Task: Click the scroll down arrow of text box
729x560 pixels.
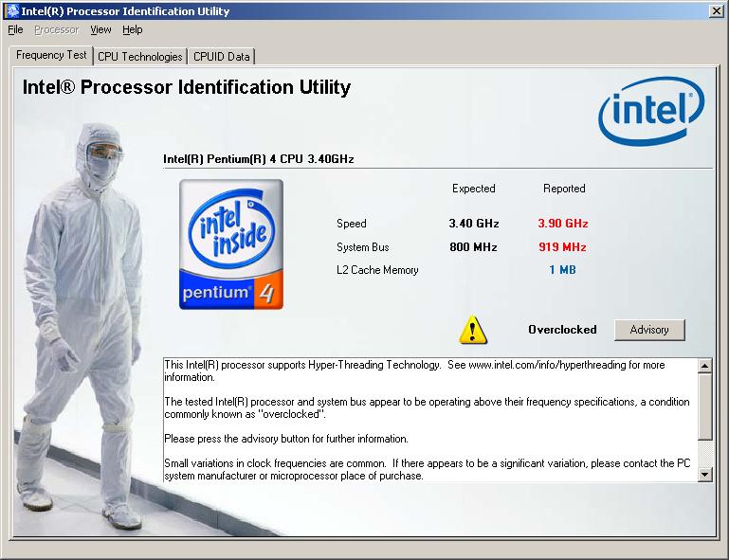Action: [704, 475]
